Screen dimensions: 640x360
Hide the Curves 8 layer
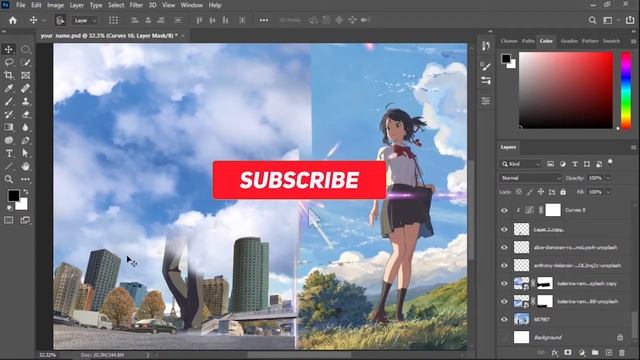504,211
